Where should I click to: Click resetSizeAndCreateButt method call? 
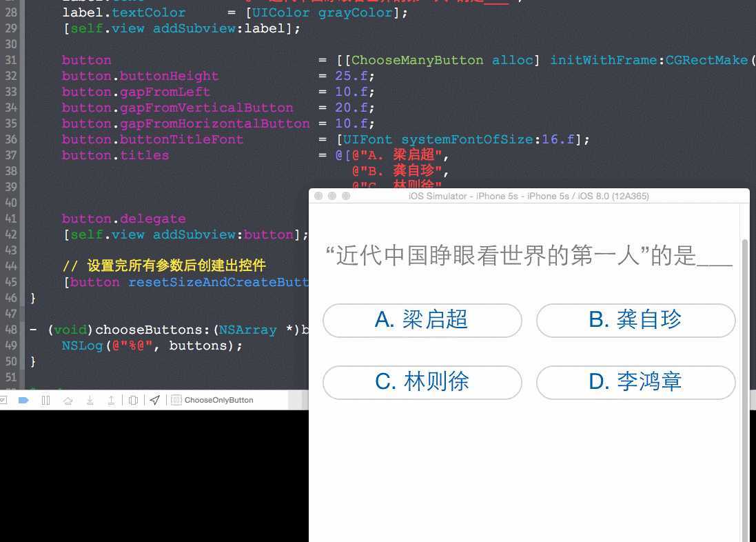(x=218, y=282)
